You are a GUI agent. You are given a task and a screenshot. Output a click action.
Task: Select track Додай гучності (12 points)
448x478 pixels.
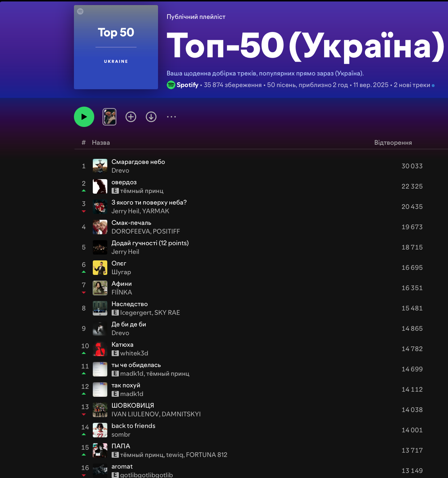tap(150, 243)
